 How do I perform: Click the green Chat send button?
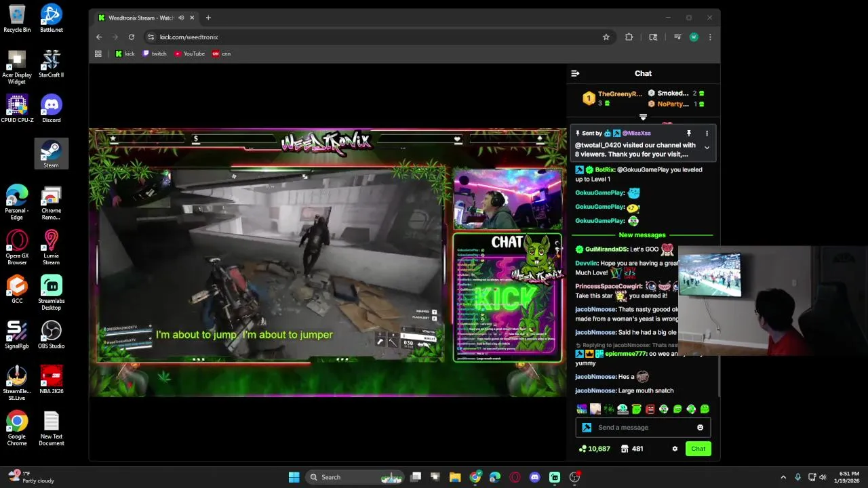coord(698,449)
